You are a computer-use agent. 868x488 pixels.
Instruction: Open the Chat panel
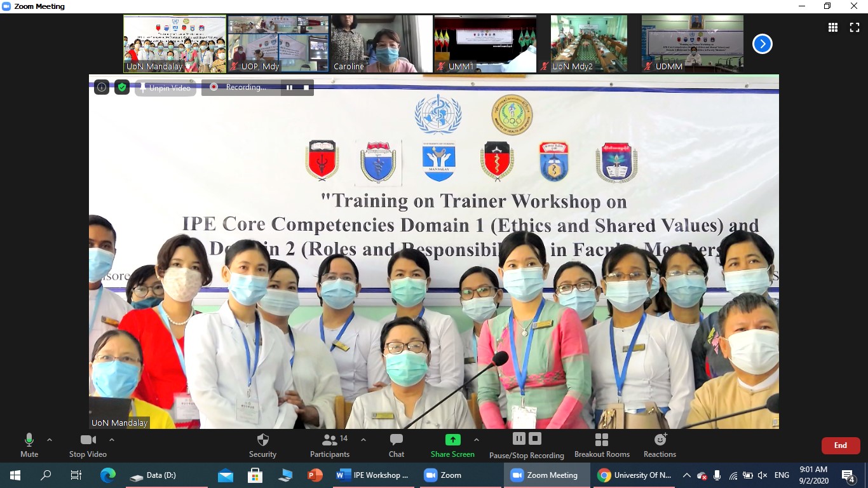pyautogui.click(x=397, y=445)
